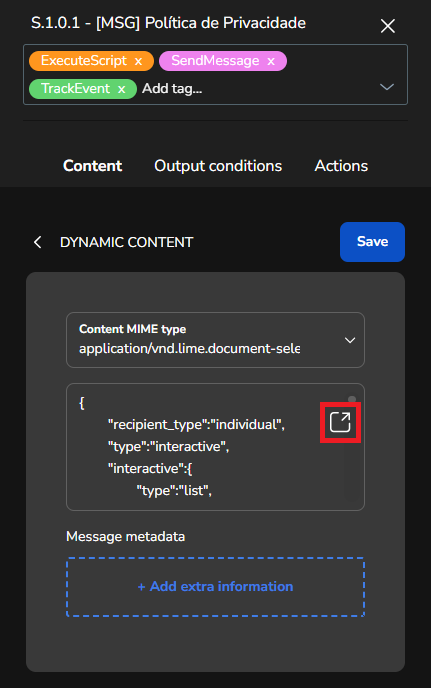Save the dynamic content
This screenshot has width=431, height=688.
click(372, 242)
